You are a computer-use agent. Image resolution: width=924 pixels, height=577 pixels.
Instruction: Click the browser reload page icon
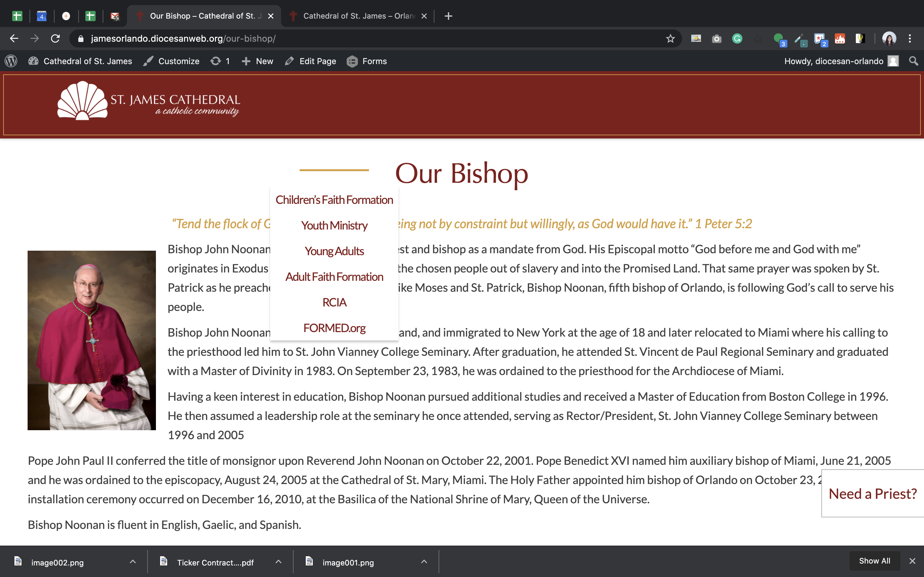56,38
